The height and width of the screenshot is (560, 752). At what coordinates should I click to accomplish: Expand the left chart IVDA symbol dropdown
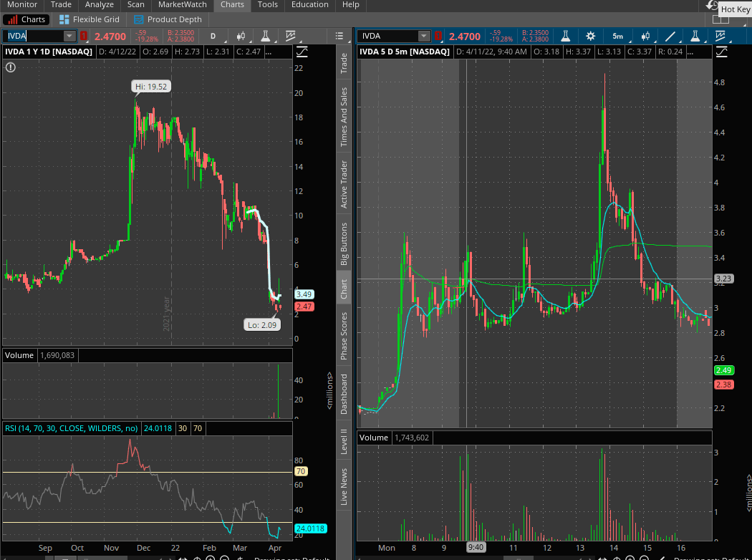[69, 36]
